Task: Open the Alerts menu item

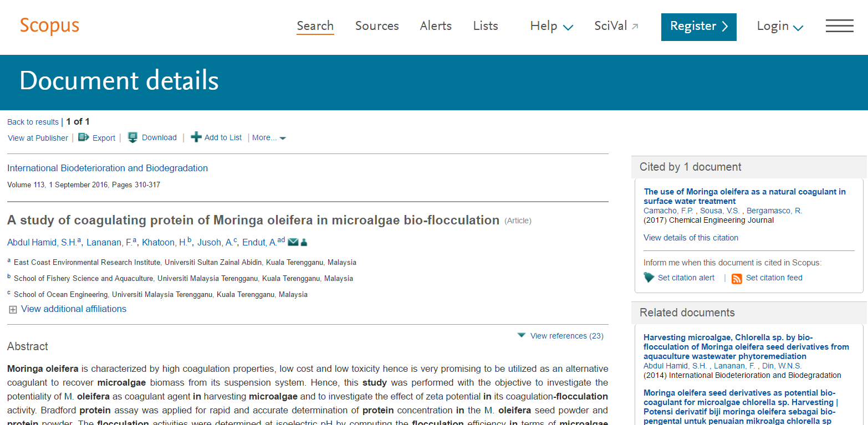Action: click(x=436, y=26)
